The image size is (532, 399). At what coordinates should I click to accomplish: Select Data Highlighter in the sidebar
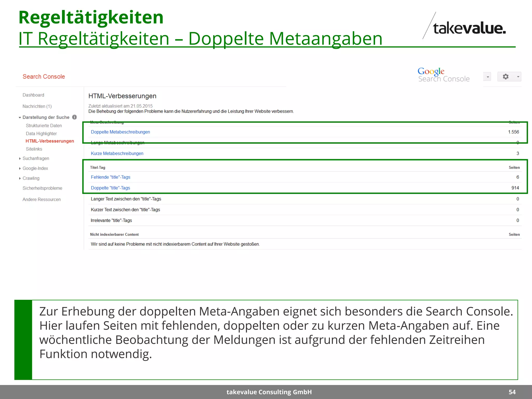pyautogui.click(x=41, y=134)
